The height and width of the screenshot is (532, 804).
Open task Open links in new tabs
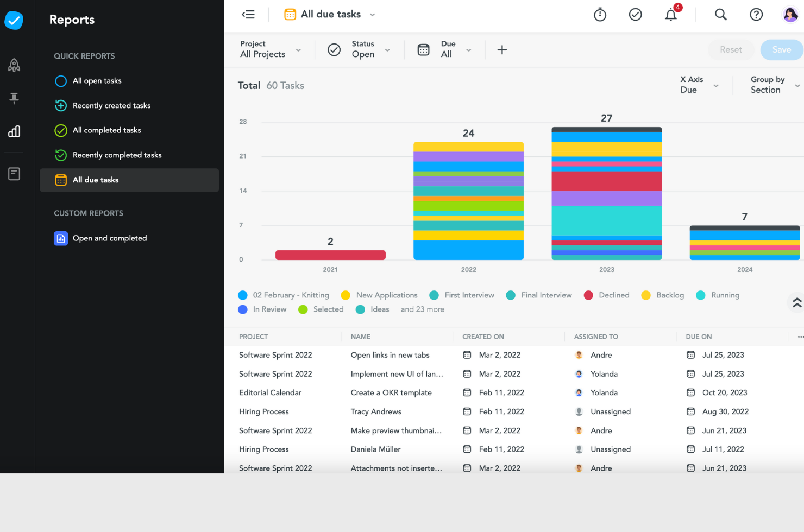point(390,355)
